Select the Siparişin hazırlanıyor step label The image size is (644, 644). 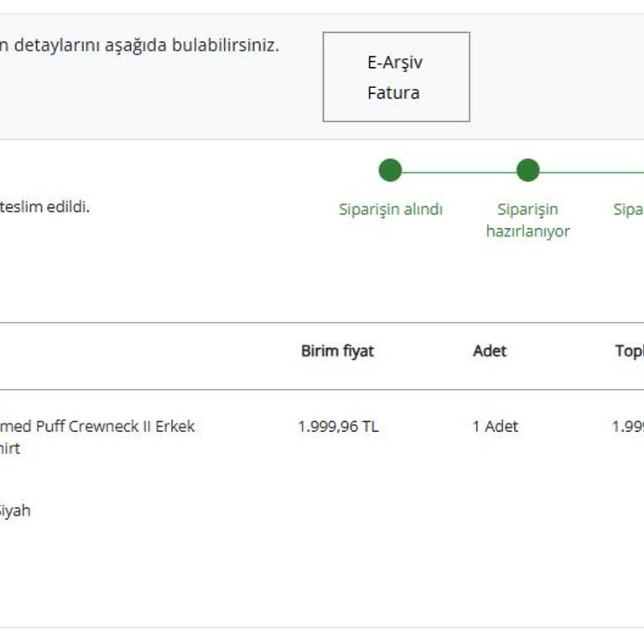click(x=527, y=221)
